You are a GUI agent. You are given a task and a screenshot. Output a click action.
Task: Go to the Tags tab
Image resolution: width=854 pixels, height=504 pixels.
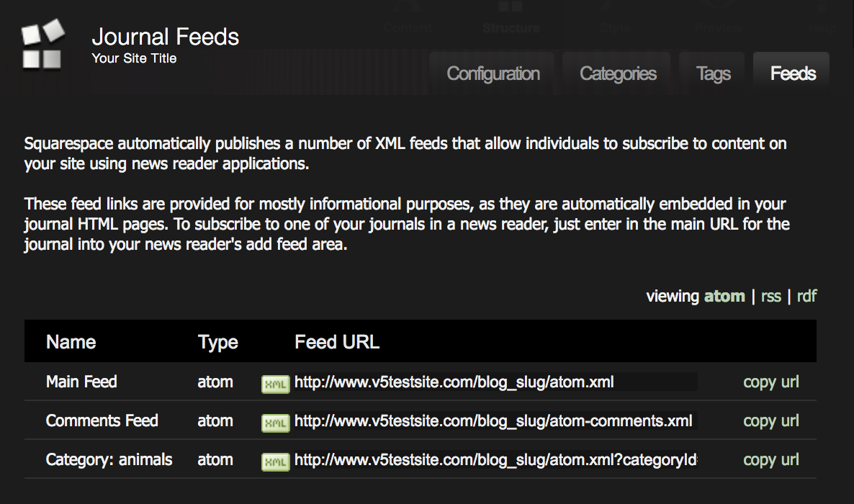(x=714, y=73)
